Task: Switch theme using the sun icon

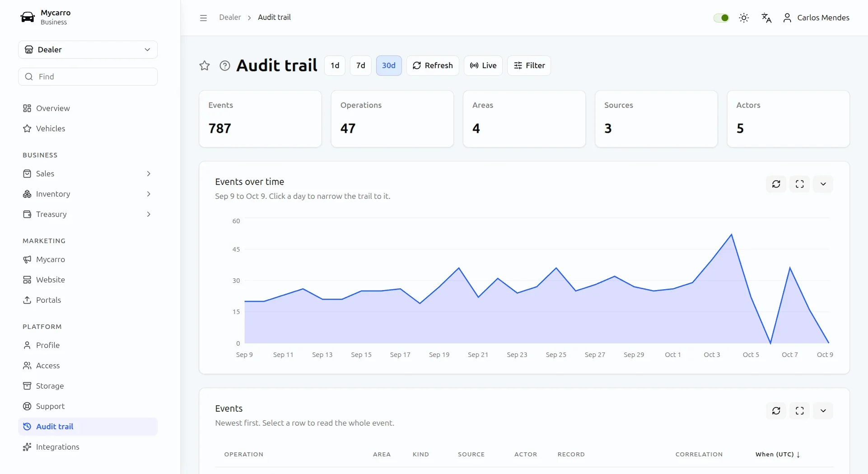Action: [x=744, y=18]
